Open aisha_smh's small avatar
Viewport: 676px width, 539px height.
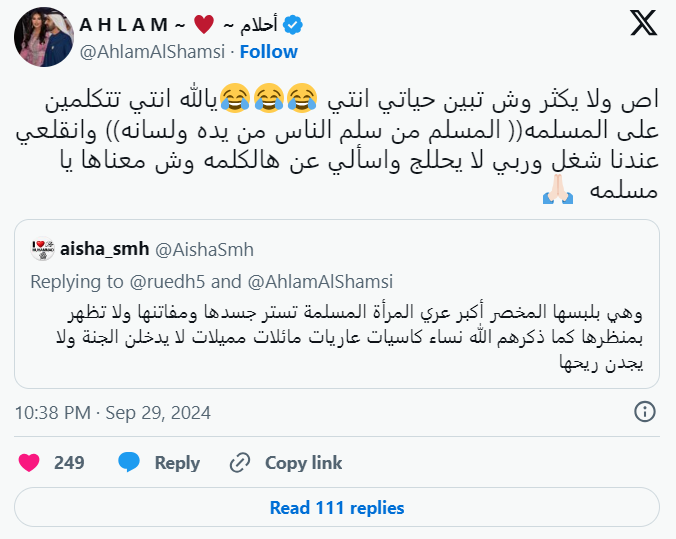(42, 249)
